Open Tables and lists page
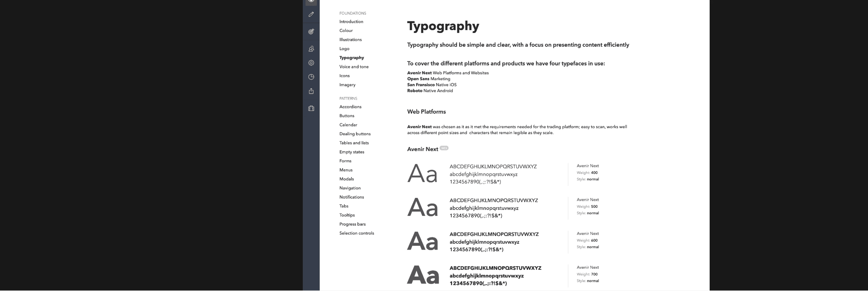Viewport: 868px width, 291px height. coord(353,143)
